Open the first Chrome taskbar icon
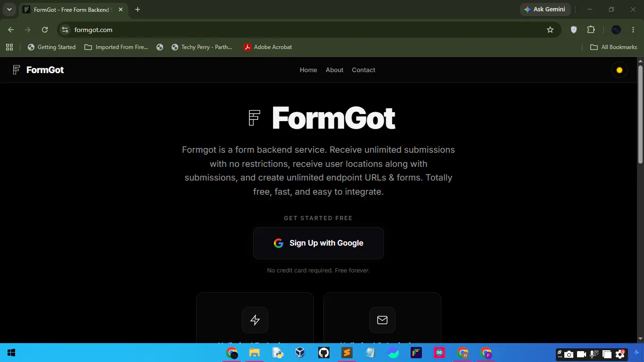 pos(231,353)
